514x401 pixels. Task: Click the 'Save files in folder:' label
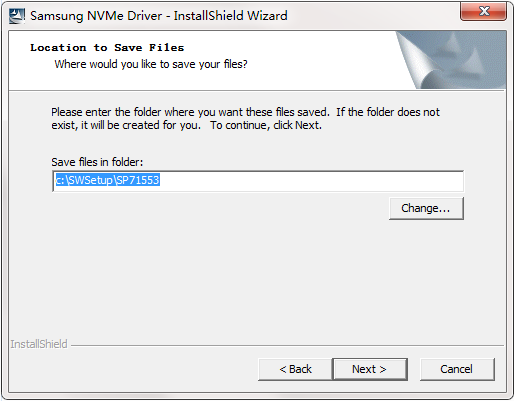click(x=97, y=162)
